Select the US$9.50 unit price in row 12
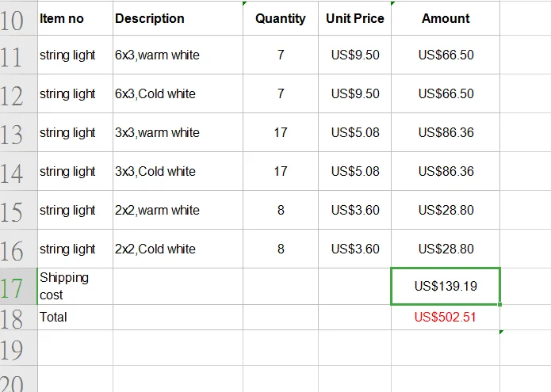This screenshot has height=392, width=551. pos(355,93)
